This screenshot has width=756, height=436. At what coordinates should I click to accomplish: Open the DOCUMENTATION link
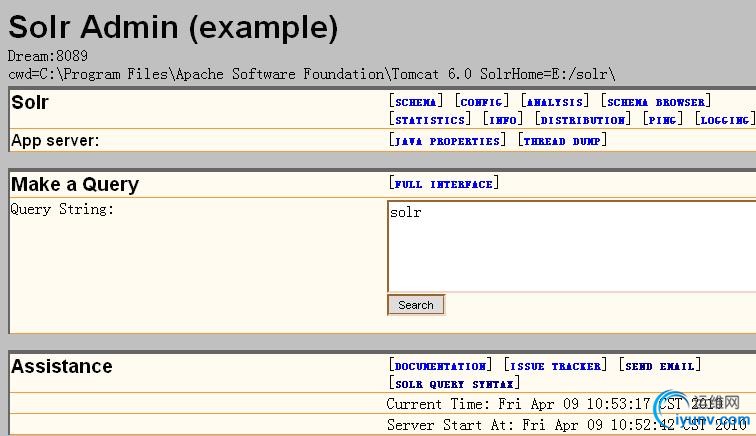click(x=440, y=366)
